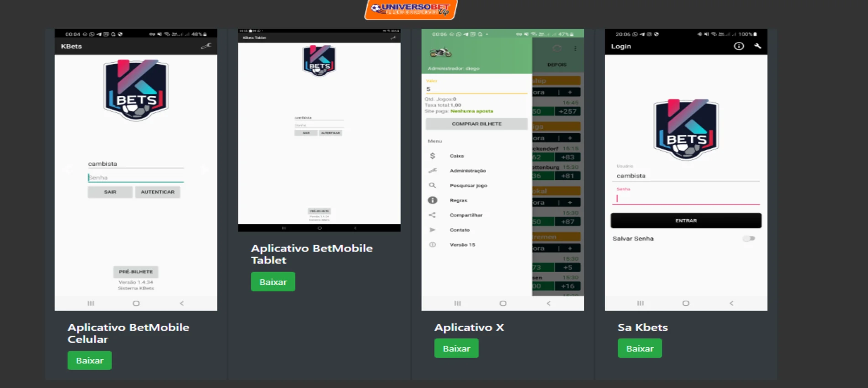Open the UniversoBet logo at top
The height and width of the screenshot is (388, 868).
411,9
